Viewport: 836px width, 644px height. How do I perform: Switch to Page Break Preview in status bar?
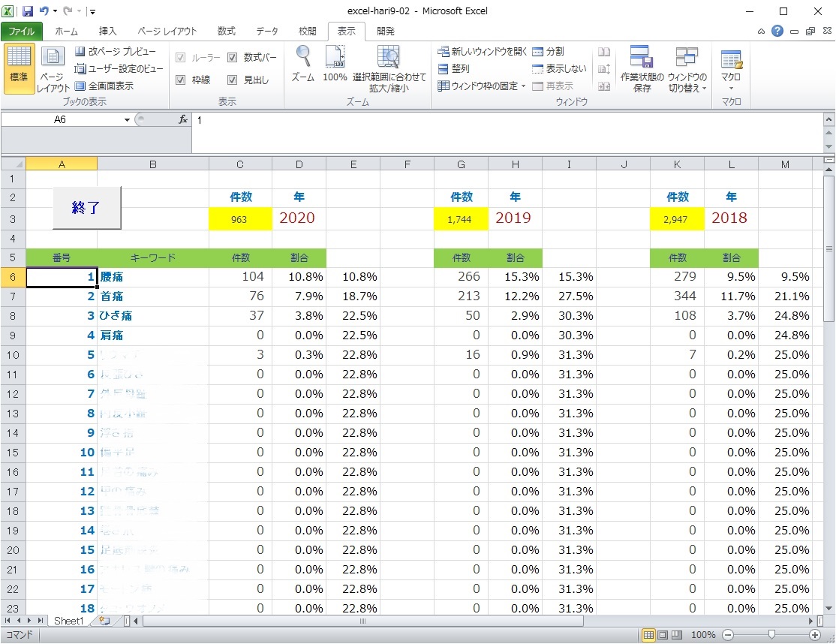coord(677,634)
